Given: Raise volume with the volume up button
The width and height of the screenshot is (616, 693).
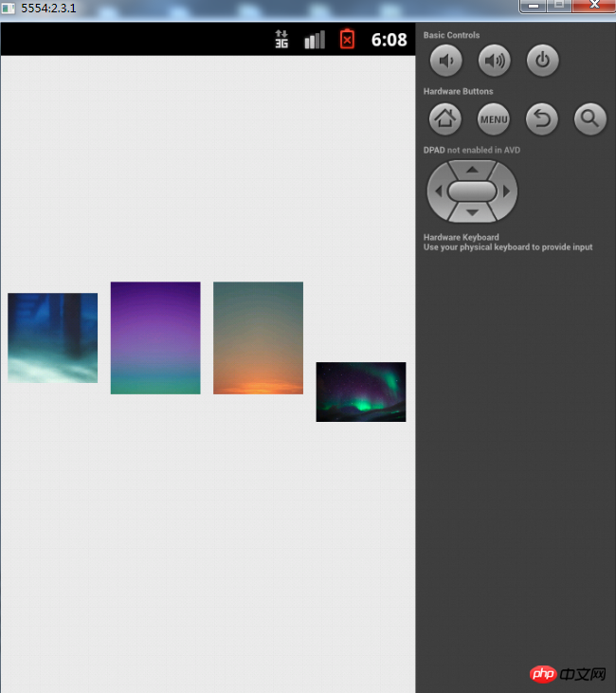Looking at the screenshot, I should tap(494, 61).
